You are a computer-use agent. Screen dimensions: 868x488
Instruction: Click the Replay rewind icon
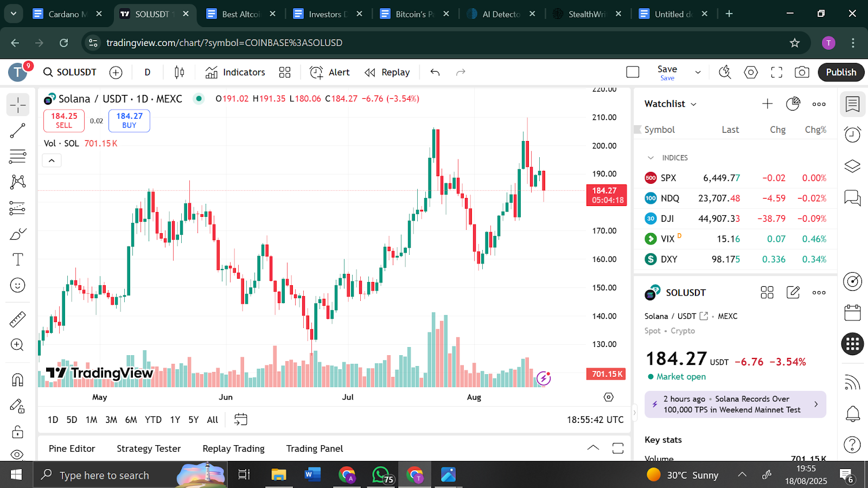(370, 72)
